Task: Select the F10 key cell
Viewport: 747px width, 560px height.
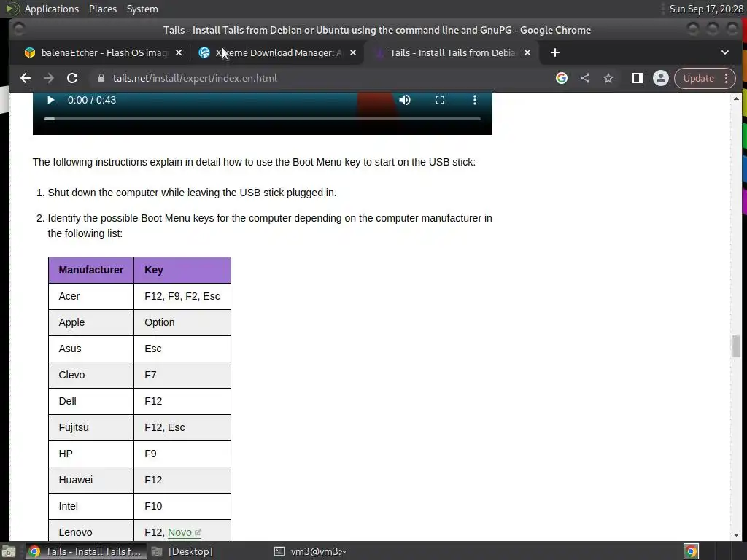Action: tap(182, 506)
